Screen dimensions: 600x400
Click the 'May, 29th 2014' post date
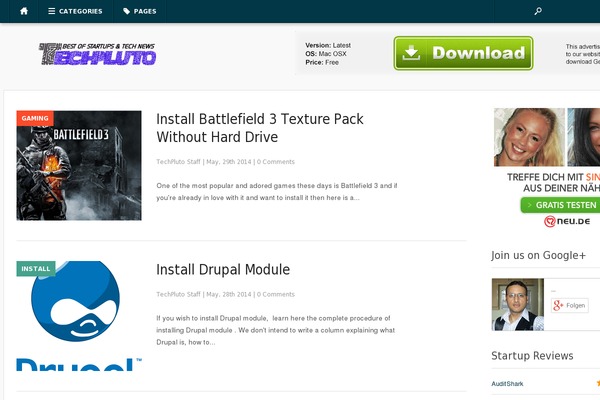click(x=229, y=162)
